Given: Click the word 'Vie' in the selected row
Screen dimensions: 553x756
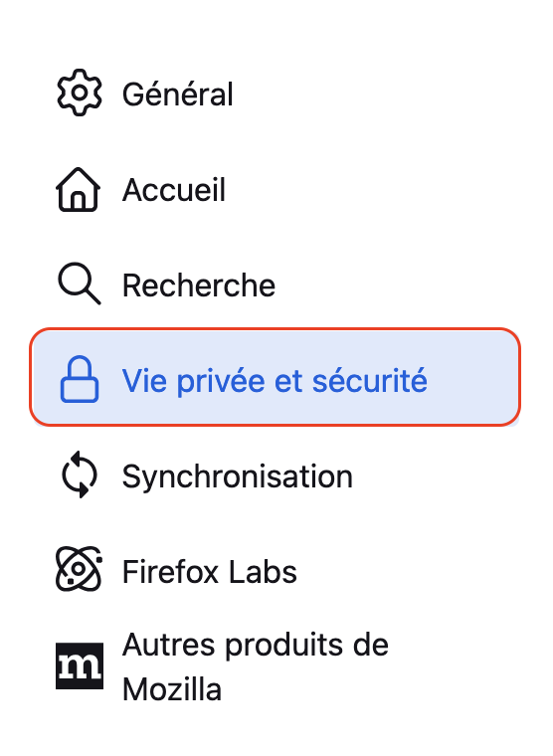Looking at the screenshot, I should [x=144, y=380].
